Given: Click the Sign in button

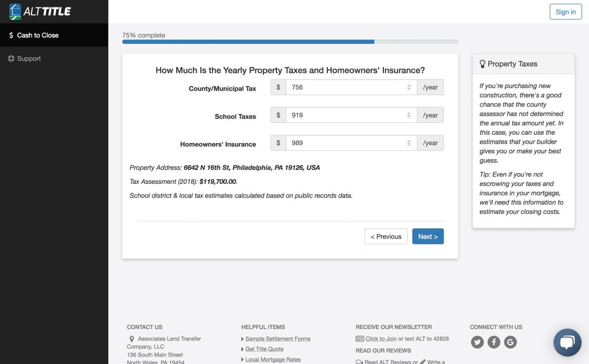Looking at the screenshot, I should (566, 11).
